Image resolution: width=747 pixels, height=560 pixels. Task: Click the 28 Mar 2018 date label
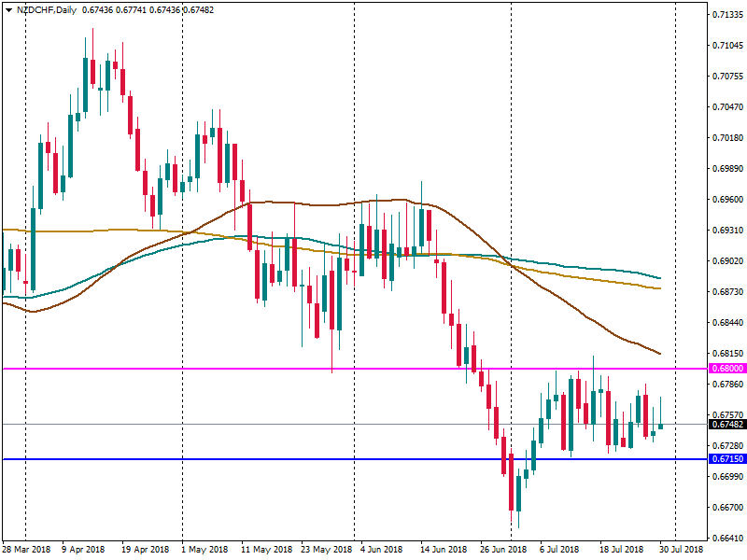(25, 550)
